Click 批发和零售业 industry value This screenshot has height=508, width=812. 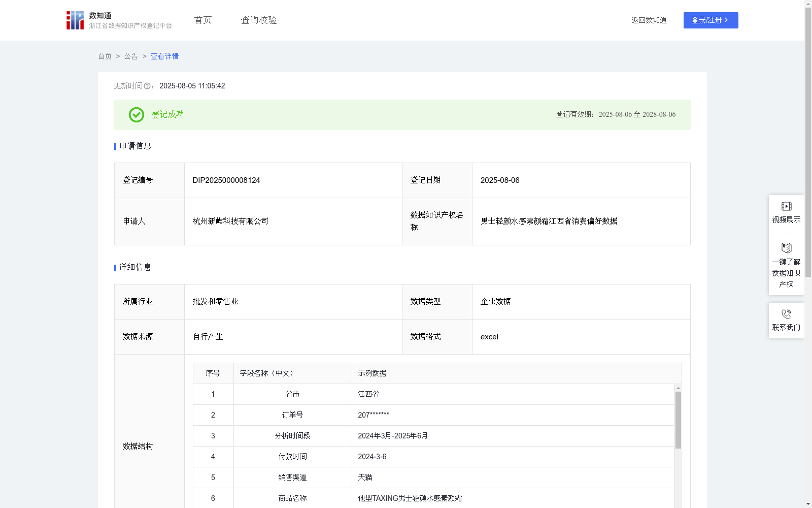tap(215, 301)
